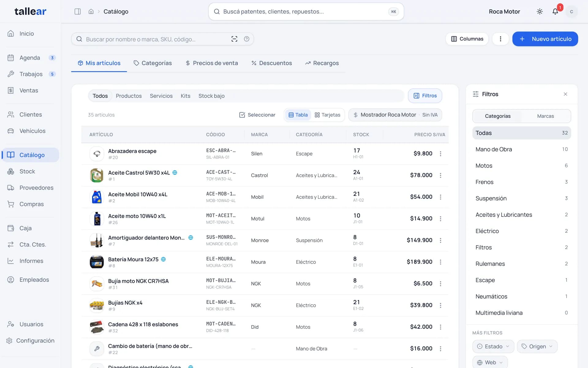Open user avatar menu
Viewport: 588px width, 368px height.
coord(571,11)
